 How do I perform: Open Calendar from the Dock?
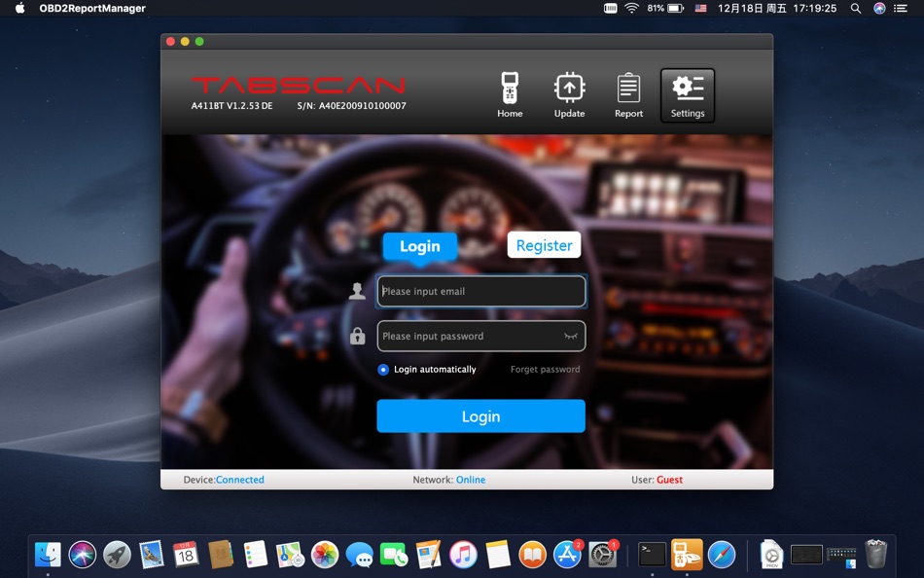pyautogui.click(x=186, y=555)
